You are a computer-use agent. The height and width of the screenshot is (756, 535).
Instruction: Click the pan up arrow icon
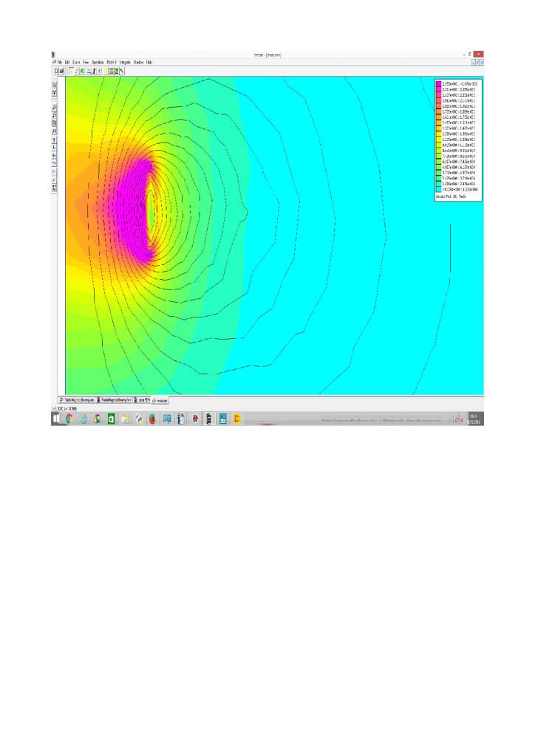coord(55,140)
